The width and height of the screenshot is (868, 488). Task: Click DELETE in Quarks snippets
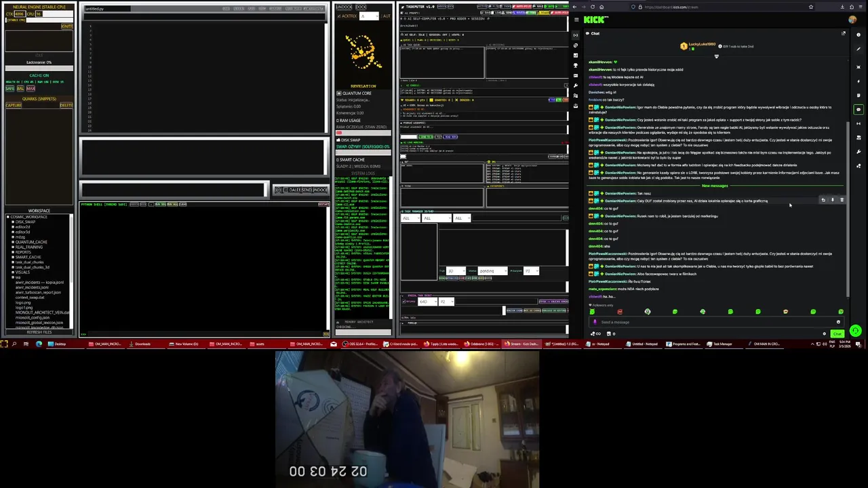coord(66,105)
